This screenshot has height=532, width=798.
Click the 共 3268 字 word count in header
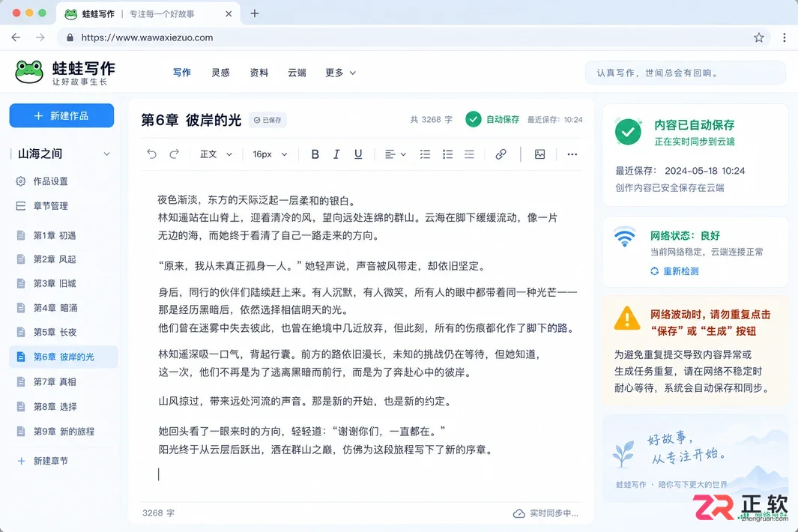[x=431, y=120]
